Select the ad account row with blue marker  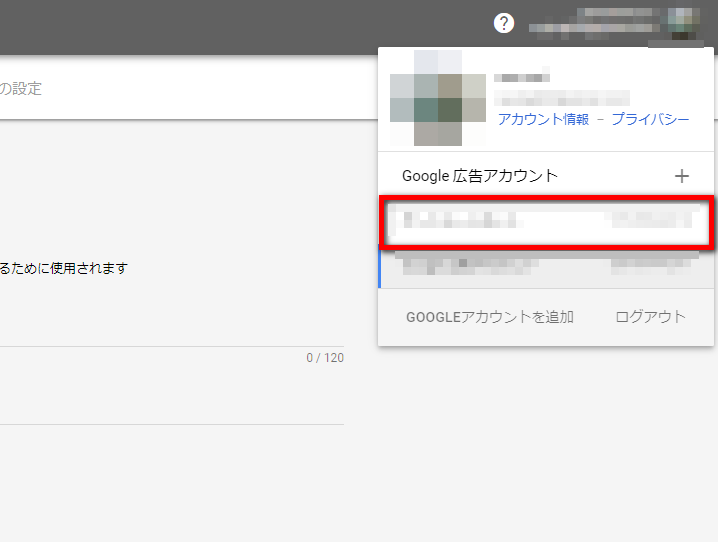coord(546,265)
